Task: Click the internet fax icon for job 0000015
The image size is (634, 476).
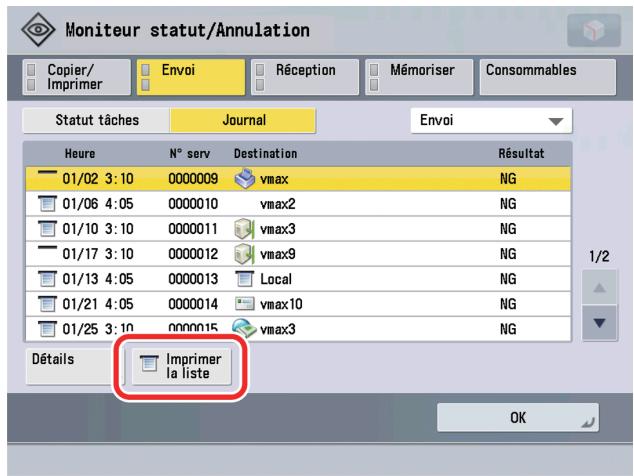Action: pos(244,328)
